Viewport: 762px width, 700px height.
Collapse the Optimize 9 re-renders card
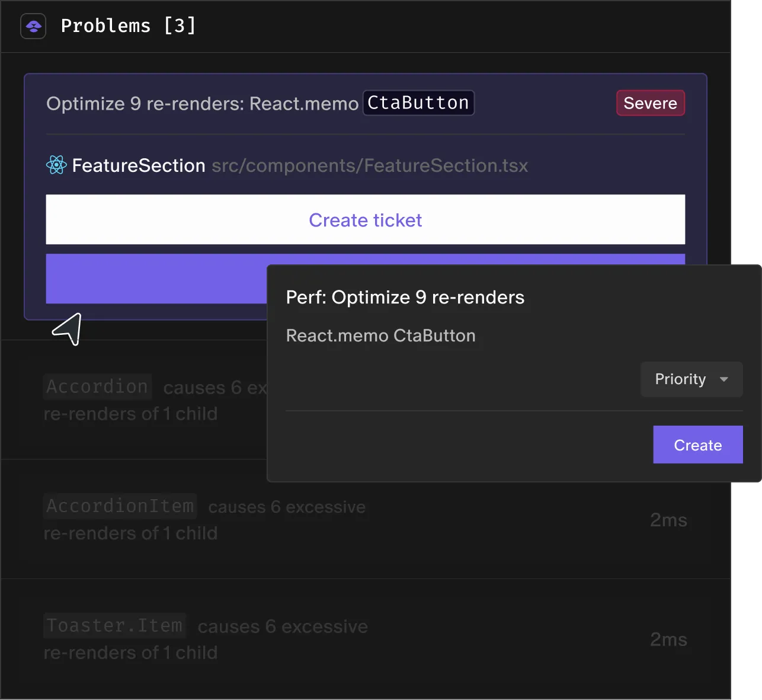click(201, 103)
